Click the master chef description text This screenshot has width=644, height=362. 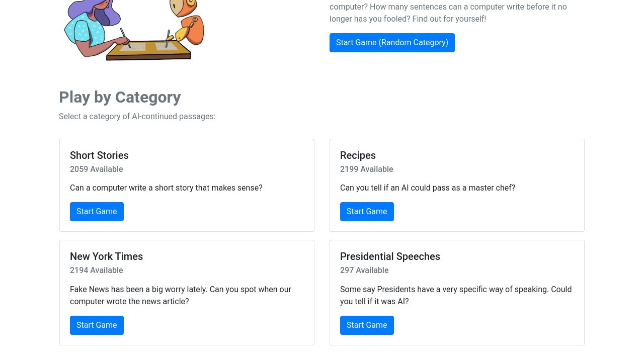tap(428, 188)
